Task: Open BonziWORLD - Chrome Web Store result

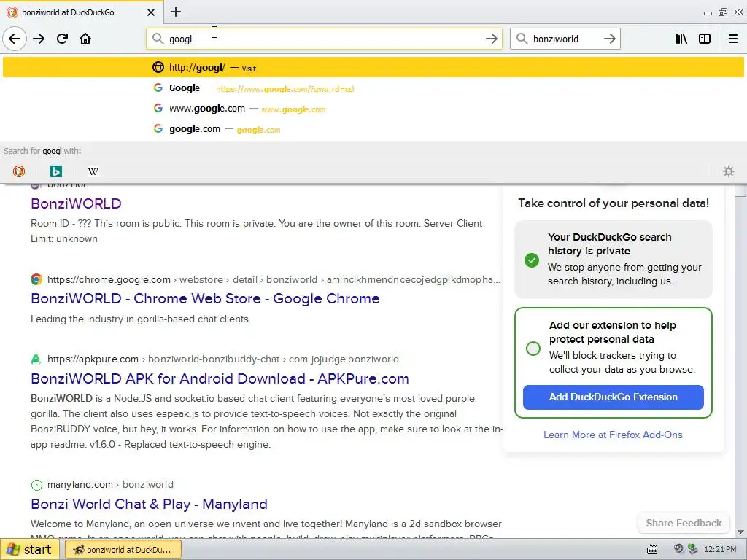Action: click(x=205, y=298)
